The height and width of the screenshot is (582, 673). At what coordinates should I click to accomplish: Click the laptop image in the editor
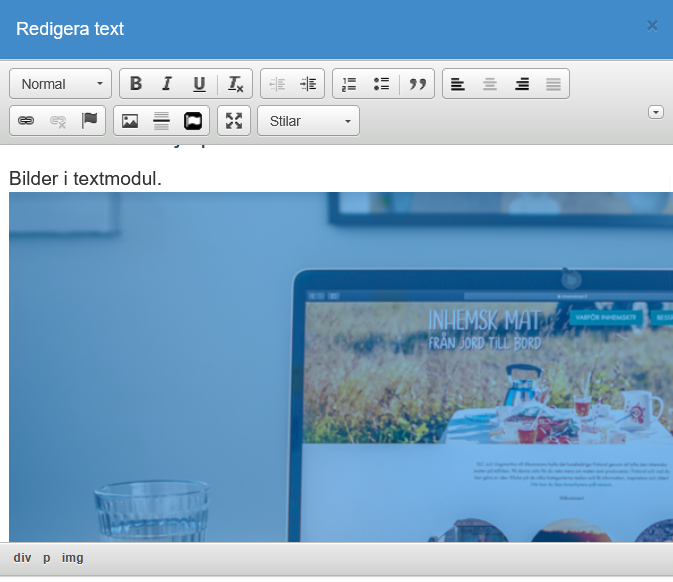click(x=340, y=370)
